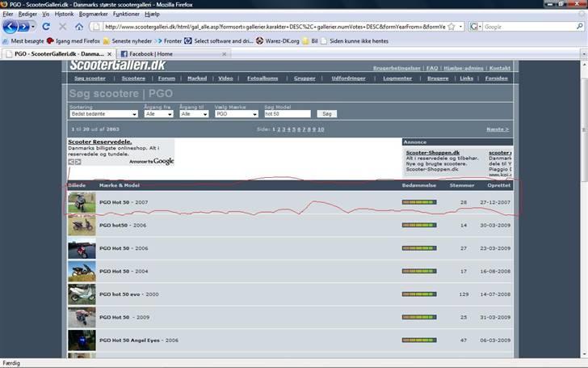Click the Søg search button
This screenshot has height=368, width=588.
point(325,114)
